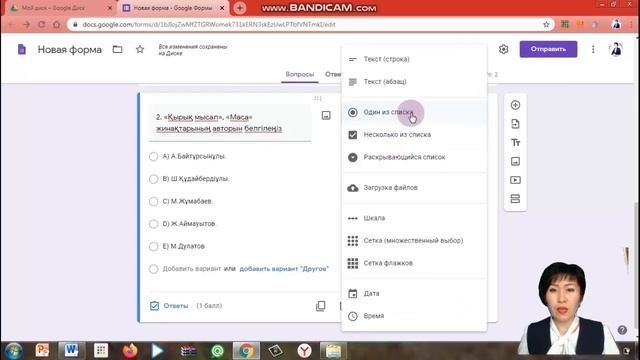Open media player in taskbar
The image size is (640, 360).
pos(158,351)
